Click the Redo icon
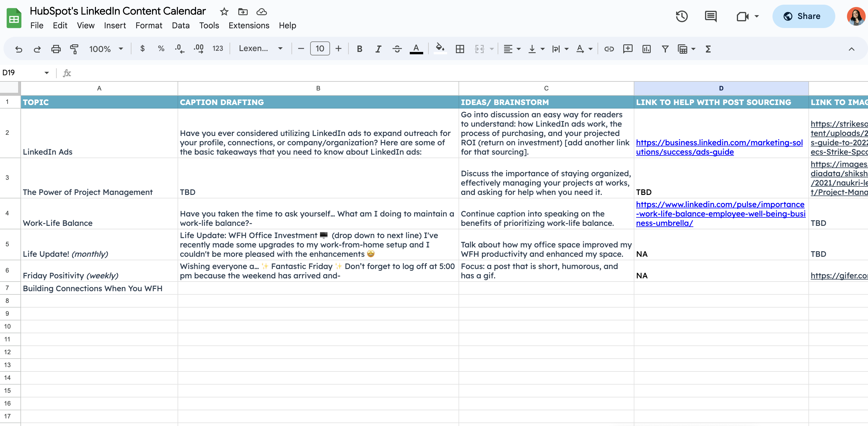868x426 pixels. [37, 49]
